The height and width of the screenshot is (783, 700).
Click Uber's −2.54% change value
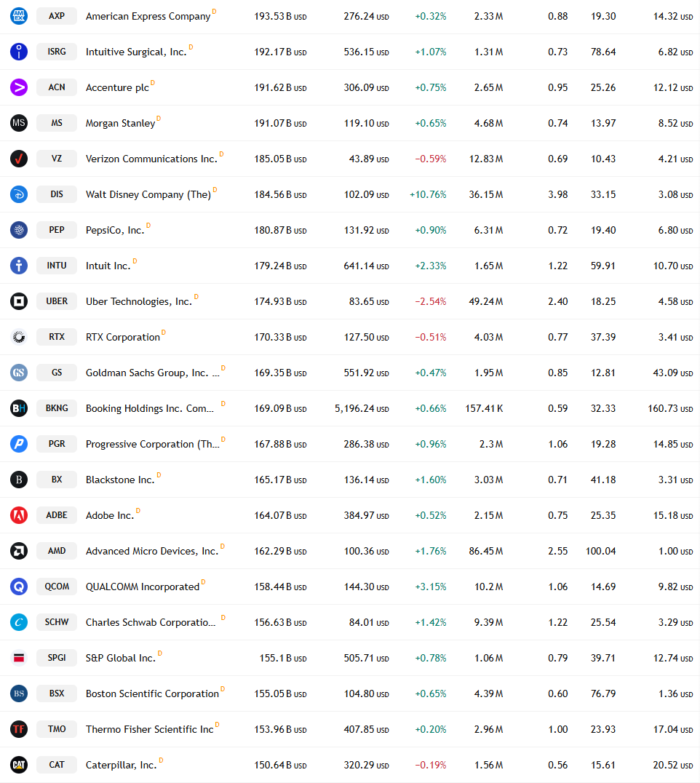(x=430, y=301)
